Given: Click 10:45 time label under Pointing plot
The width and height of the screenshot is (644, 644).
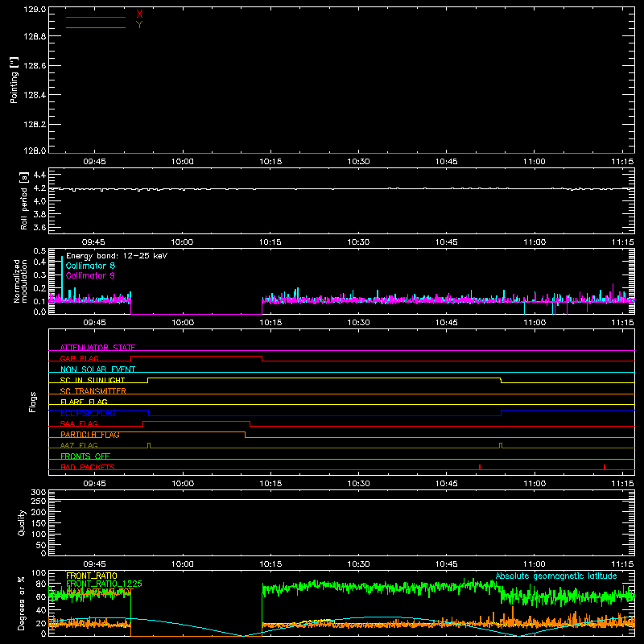Looking at the screenshot, I should tap(447, 162).
